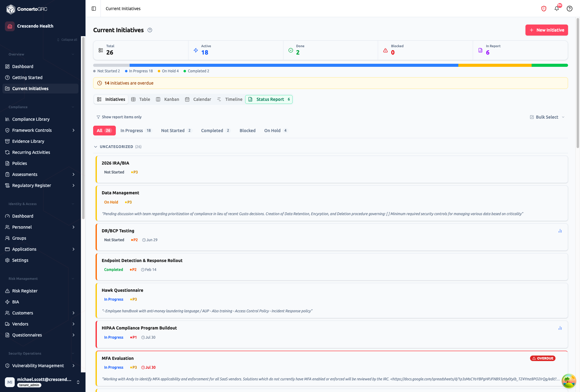Open Dashboard under Overview

click(40, 67)
